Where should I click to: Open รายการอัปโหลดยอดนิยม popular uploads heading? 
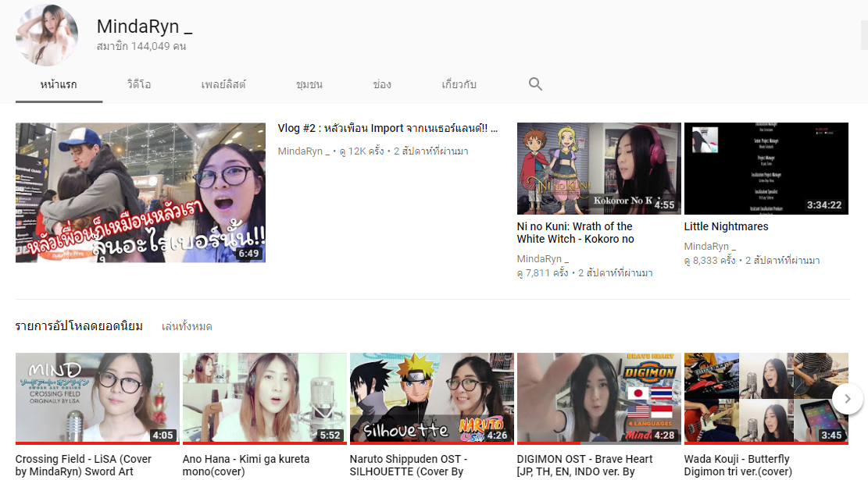click(x=79, y=326)
